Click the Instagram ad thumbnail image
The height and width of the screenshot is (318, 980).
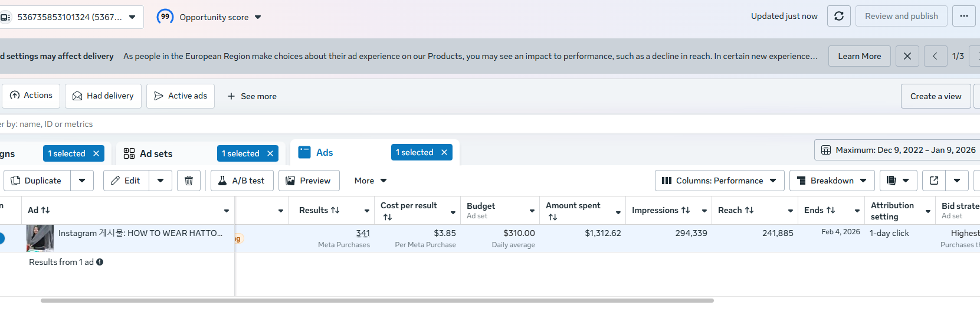tap(40, 238)
